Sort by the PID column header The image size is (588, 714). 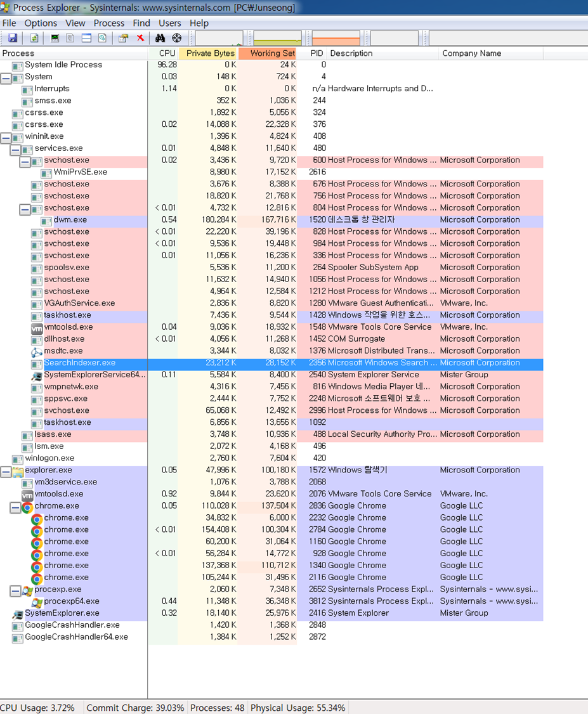coord(313,53)
